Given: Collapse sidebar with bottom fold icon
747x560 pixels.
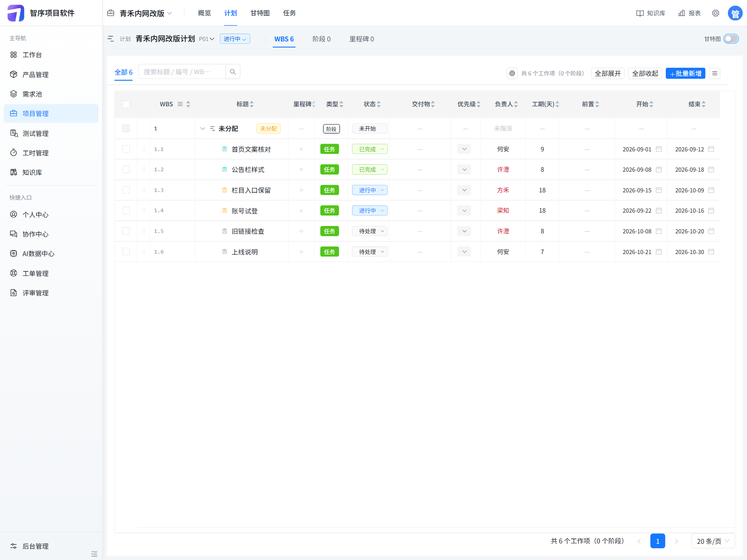Looking at the screenshot, I should (94, 554).
